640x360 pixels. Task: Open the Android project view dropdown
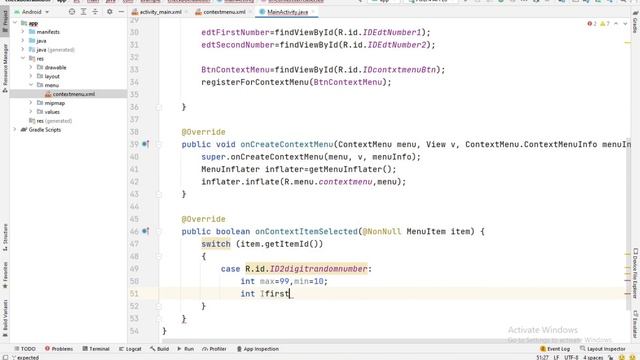coord(32,12)
